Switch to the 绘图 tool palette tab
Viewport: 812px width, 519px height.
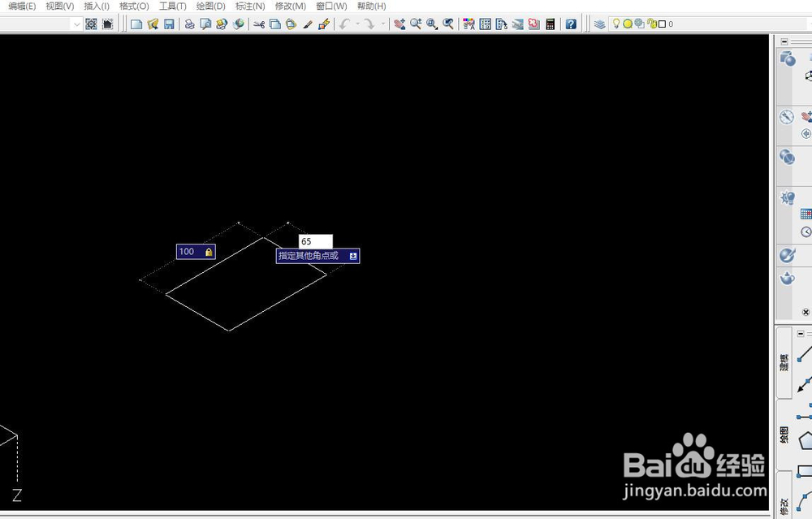[x=784, y=435]
